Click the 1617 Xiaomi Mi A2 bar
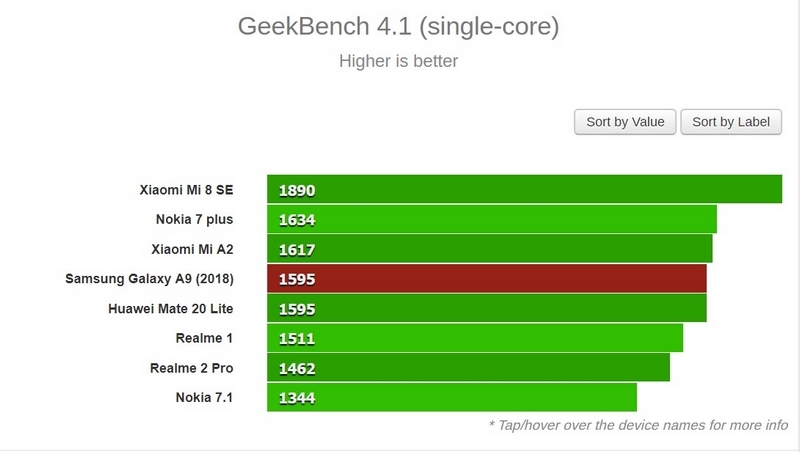This screenshot has width=800, height=452. [x=490, y=249]
